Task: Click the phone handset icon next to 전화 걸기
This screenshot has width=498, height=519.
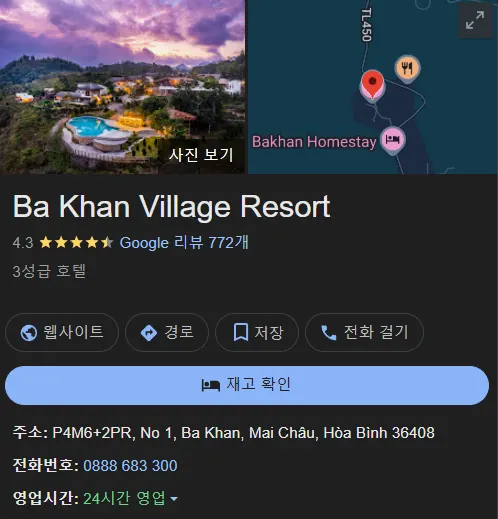Action: [329, 333]
